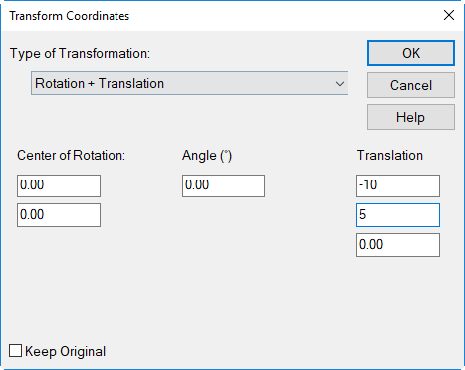
Task: Select the Angle input field
Action: point(223,186)
